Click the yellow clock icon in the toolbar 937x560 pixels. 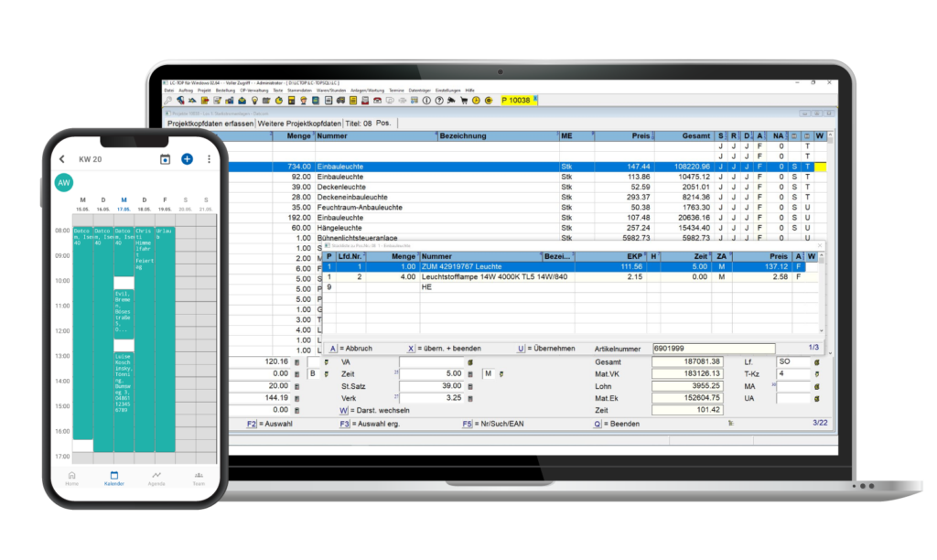(476, 101)
